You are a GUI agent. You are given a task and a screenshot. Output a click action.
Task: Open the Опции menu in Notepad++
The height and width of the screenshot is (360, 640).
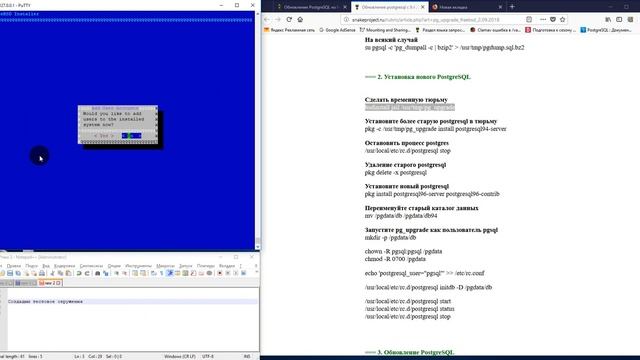(x=114, y=266)
